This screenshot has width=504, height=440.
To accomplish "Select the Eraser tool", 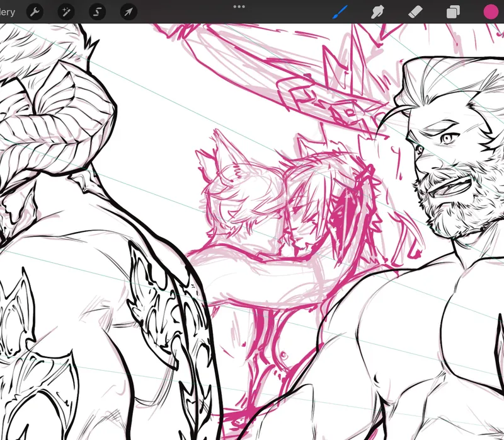I will pos(415,12).
